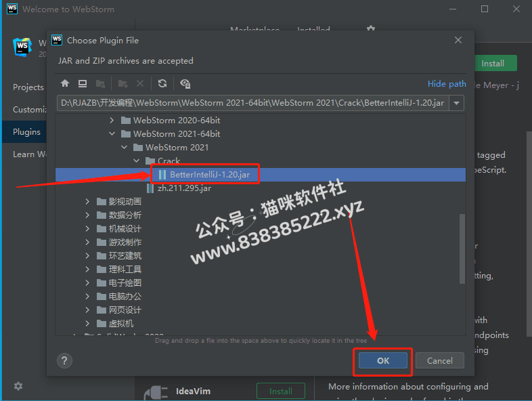Click the IdeaVim plugin name
The width and height of the screenshot is (532, 401).
pos(193,391)
